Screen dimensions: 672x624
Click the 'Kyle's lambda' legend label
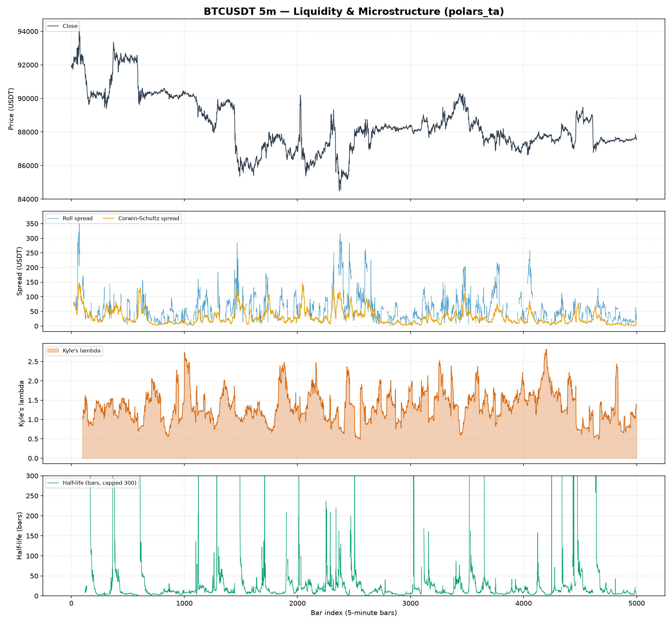pyautogui.click(x=81, y=351)
